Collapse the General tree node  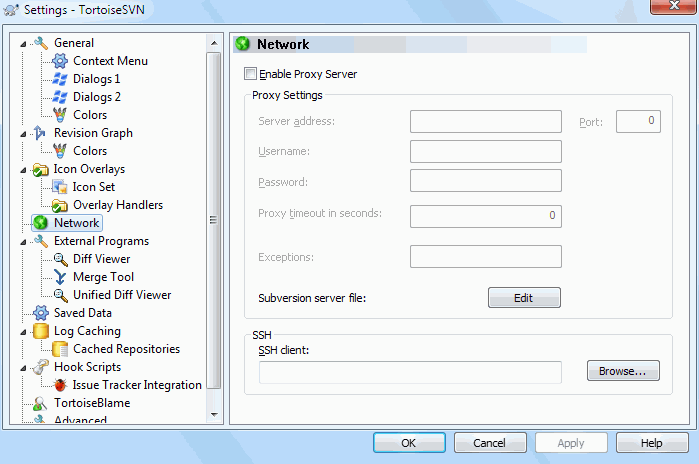(x=23, y=44)
